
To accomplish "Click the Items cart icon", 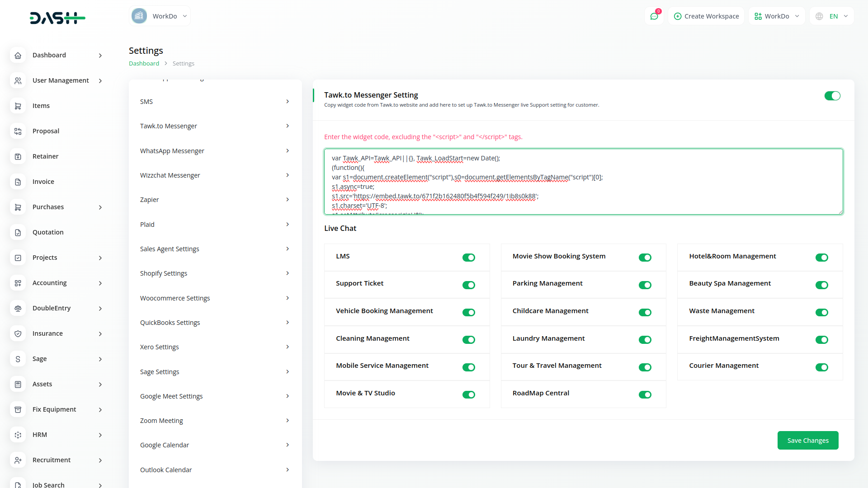I will point(18,106).
